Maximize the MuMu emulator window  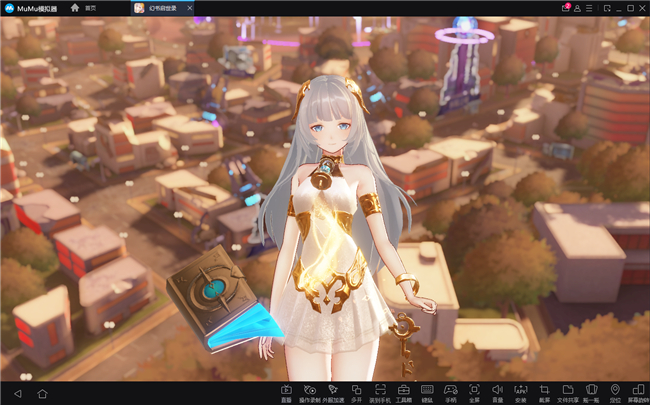(631, 8)
